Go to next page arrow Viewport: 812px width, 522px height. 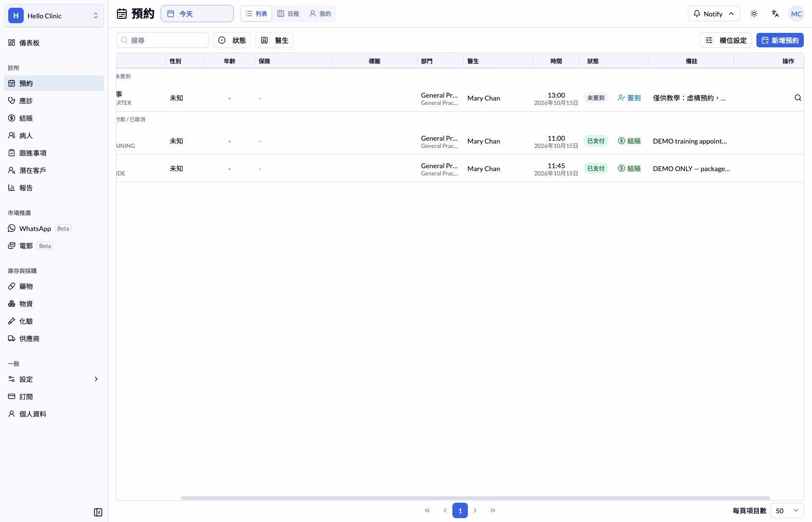(x=475, y=510)
